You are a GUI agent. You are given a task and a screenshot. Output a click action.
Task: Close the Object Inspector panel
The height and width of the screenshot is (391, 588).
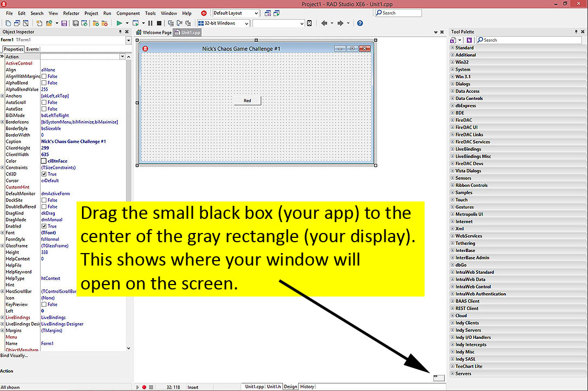tap(127, 32)
